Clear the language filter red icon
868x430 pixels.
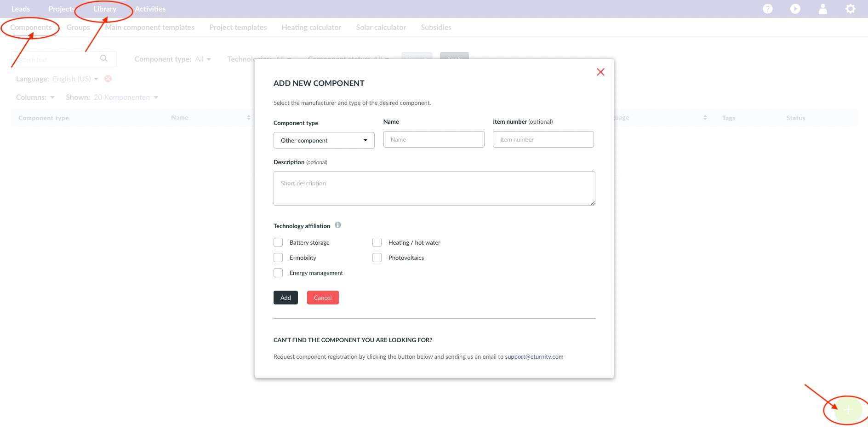[x=108, y=79]
